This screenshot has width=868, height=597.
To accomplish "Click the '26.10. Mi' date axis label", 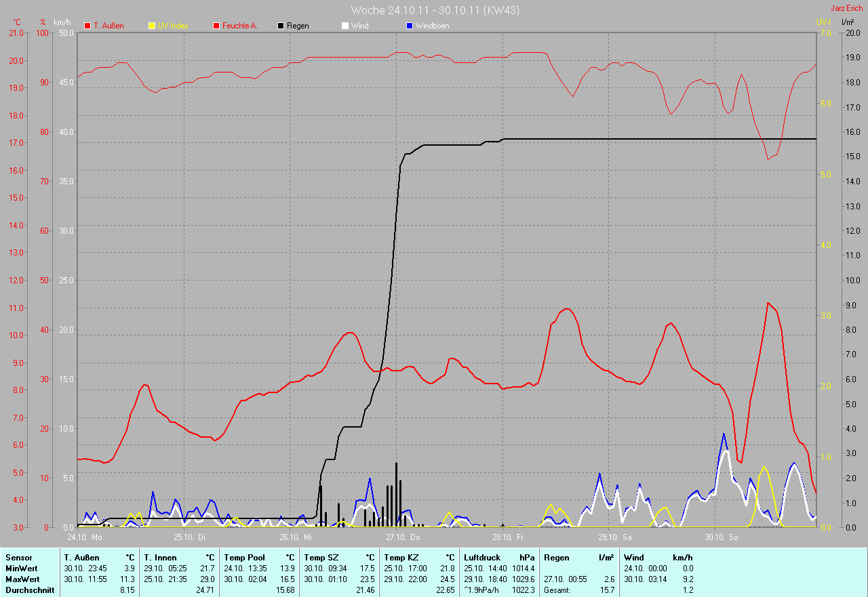I will [295, 537].
